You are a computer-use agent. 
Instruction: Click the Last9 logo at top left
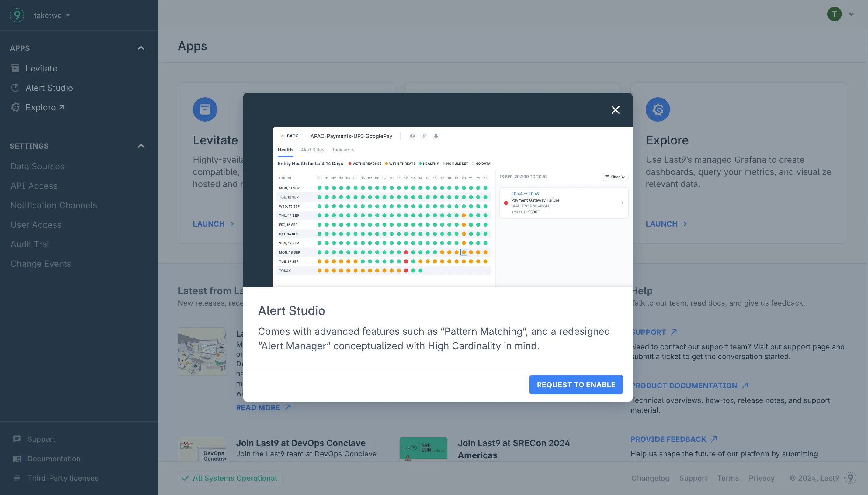point(17,15)
